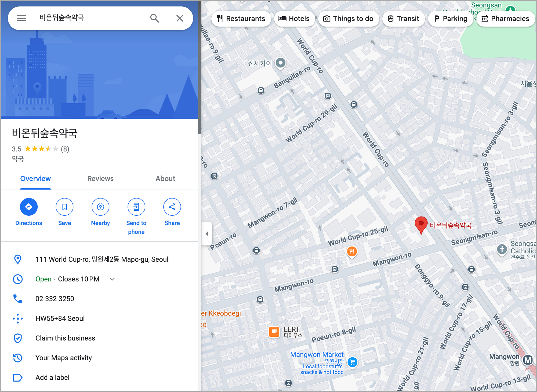Filter map by Restaurants chip
Screen dimensions: 537x392
(x=241, y=19)
